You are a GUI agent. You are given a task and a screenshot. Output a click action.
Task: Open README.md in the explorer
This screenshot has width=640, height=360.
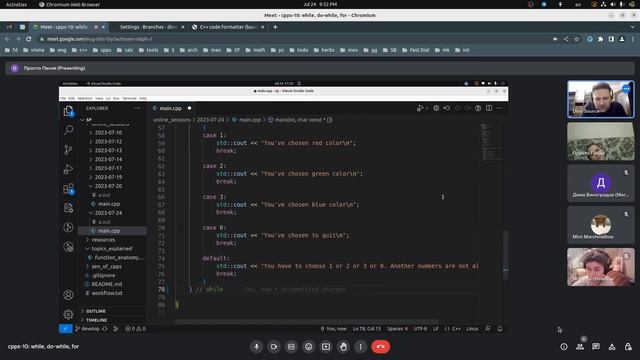click(x=107, y=284)
